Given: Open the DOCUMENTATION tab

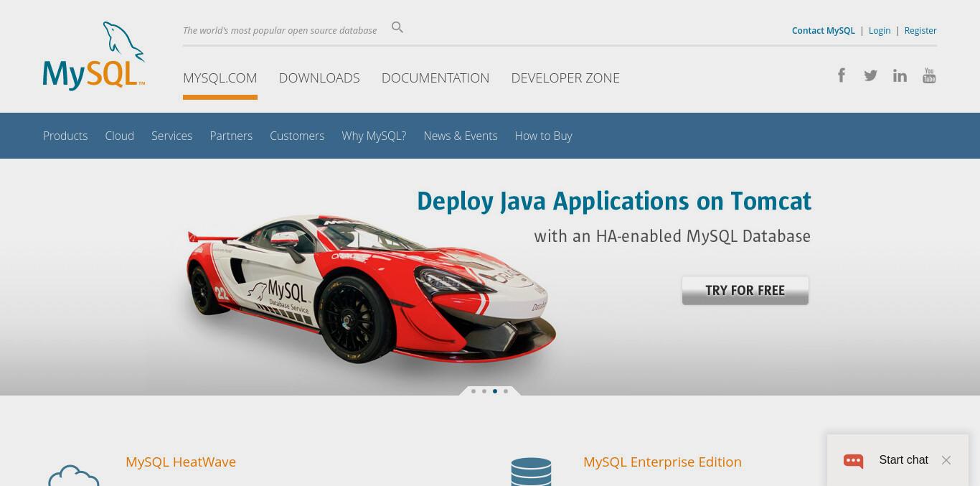Looking at the screenshot, I should coord(435,78).
